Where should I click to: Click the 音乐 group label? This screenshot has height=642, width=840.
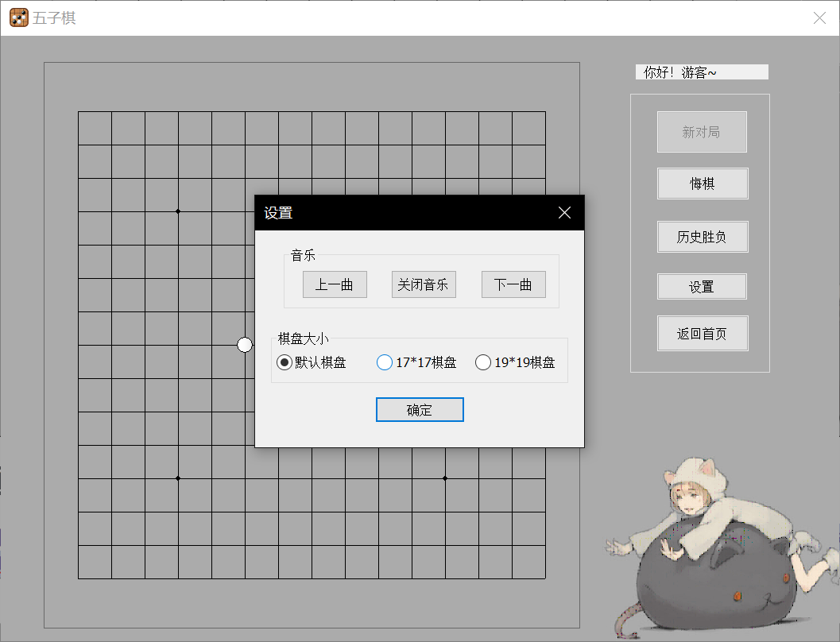(x=303, y=255)
